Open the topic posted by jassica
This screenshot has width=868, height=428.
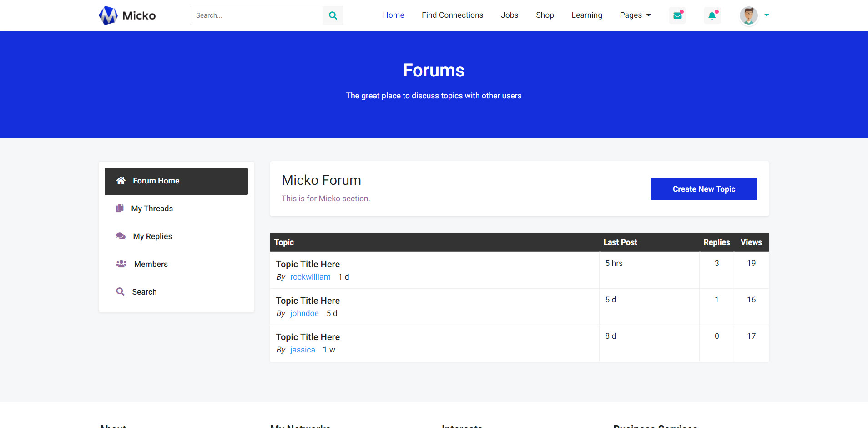point(308,337)
